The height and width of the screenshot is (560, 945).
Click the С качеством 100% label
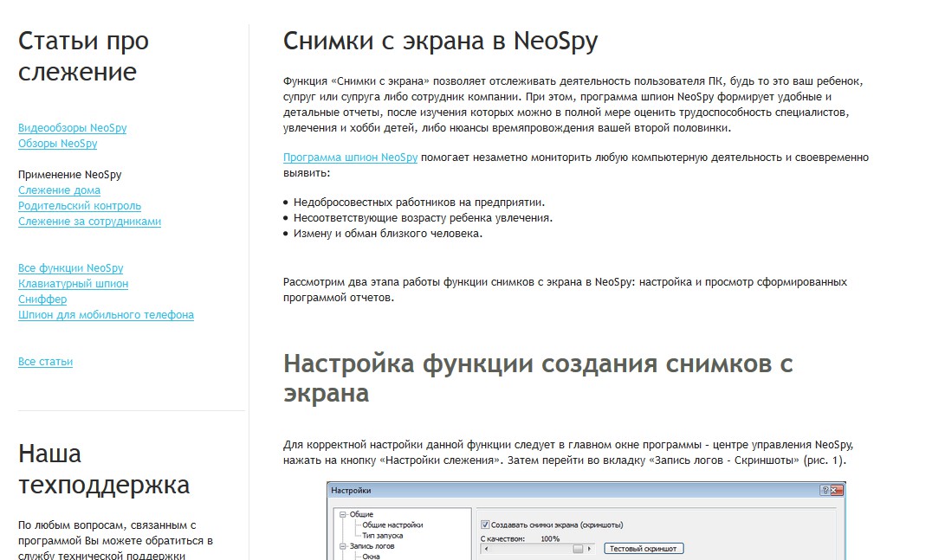[x=520, y=539]
